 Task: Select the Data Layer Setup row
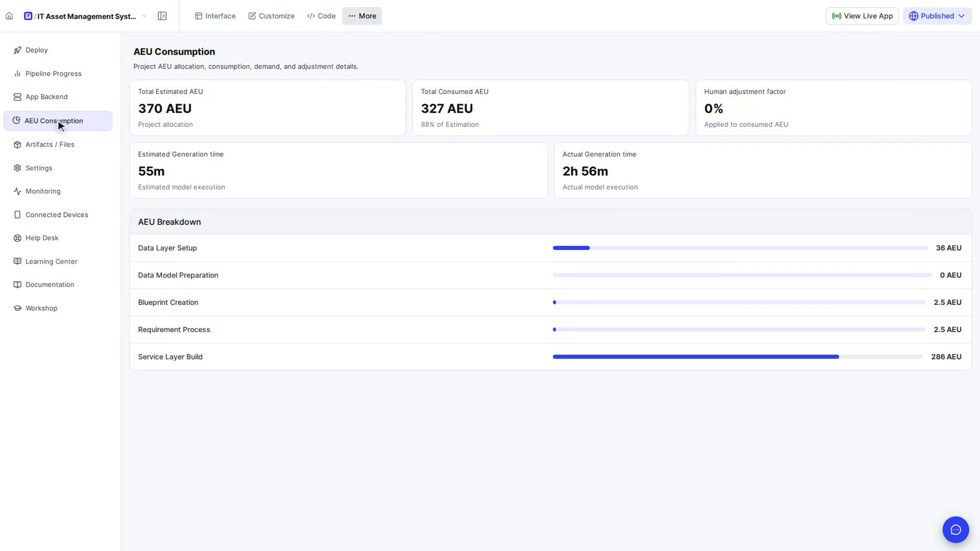coord(550,248)
